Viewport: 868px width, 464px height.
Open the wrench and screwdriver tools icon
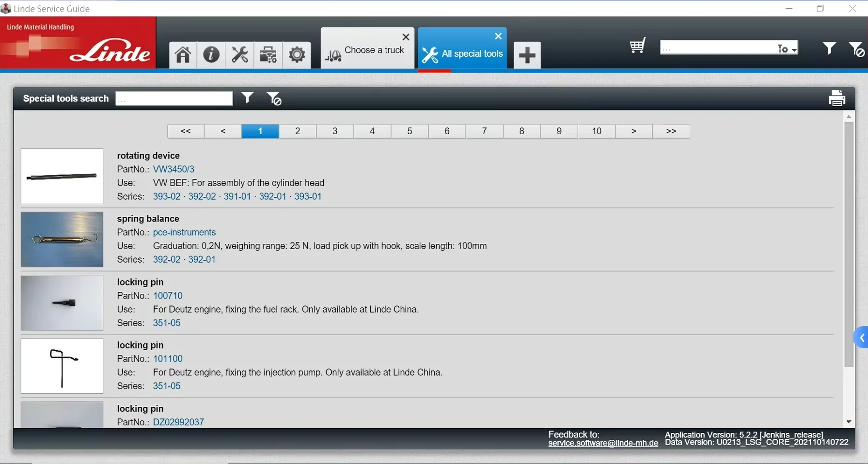click(239, 55)
